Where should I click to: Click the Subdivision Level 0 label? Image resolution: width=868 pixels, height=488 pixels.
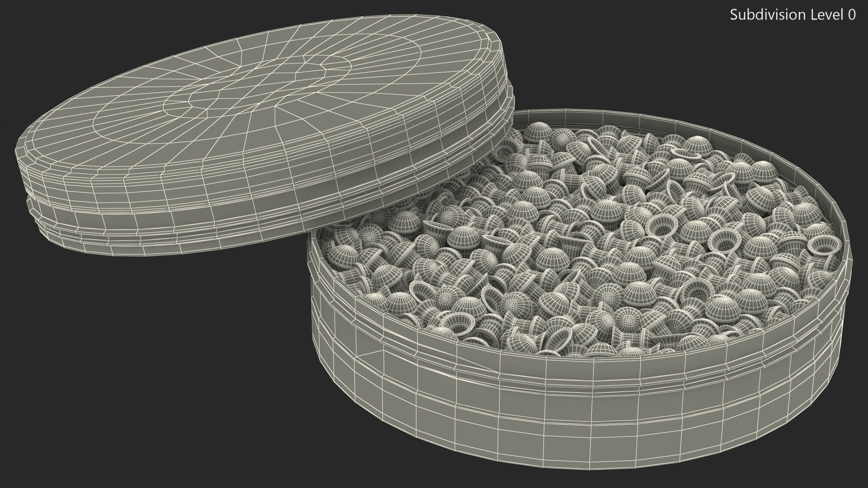tap(793, 15)
